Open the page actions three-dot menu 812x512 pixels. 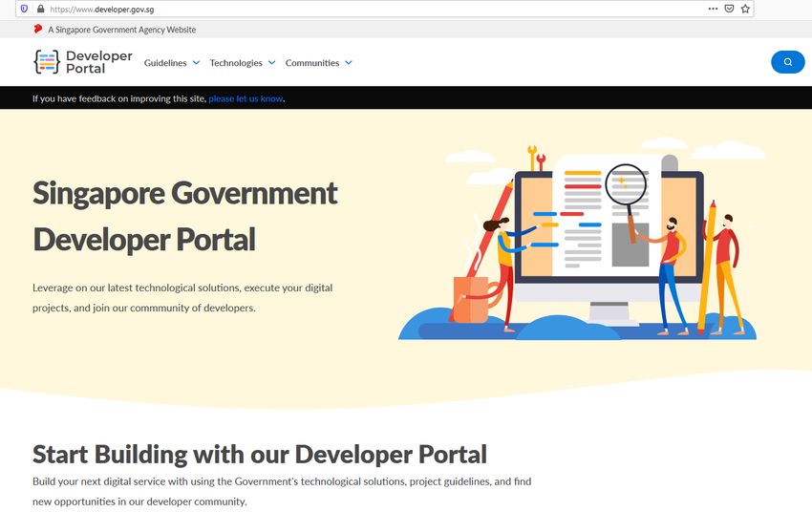(x=713, y=9)
